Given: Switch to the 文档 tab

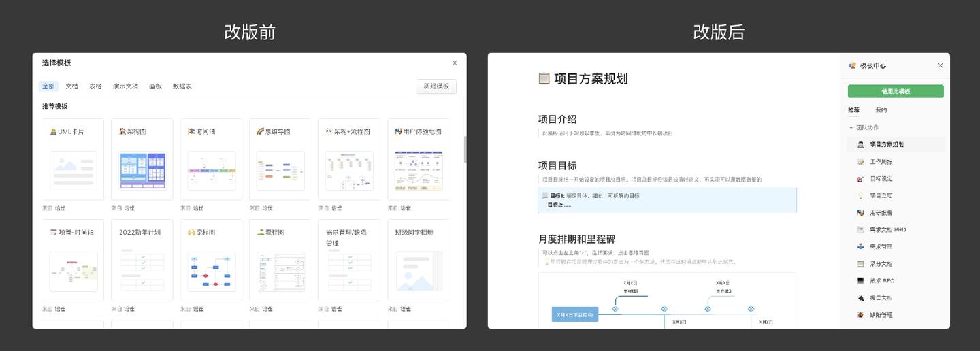Looking at the screenshot, I should 72,86.
